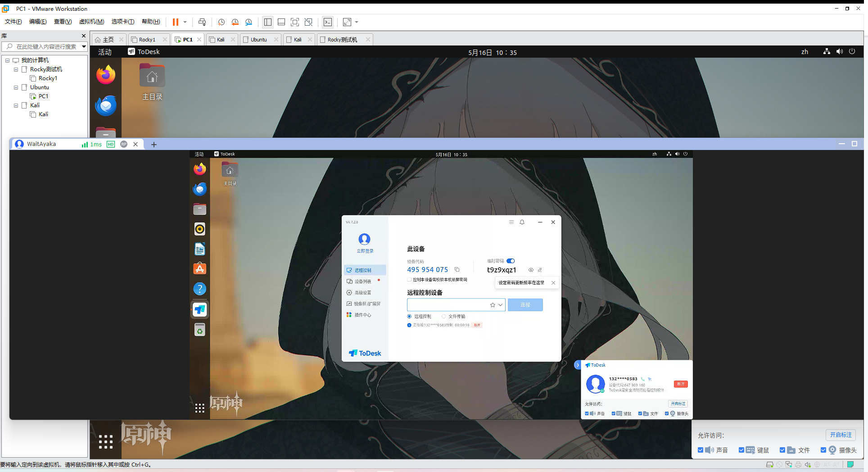The height and width of the screenshot is (472, 868).
Task: Edit the temporary password with the pencil icon
Action: pyautogui.click(x=540, y=270)
